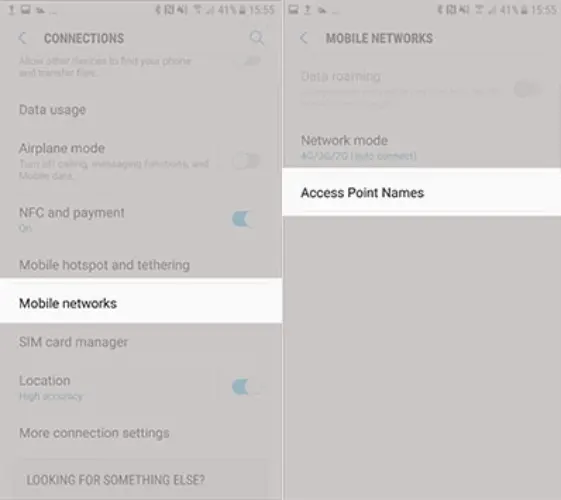Open Data usage settings
561x500 pixels.
tap(141, 110)
